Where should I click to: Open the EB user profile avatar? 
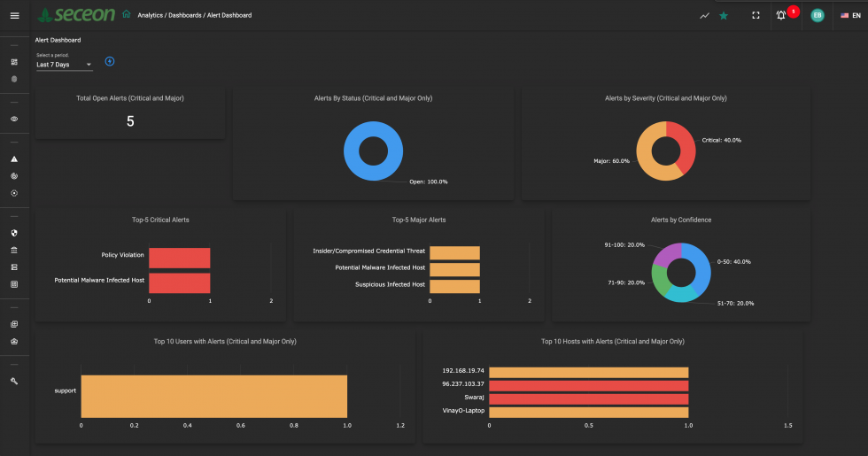coord(817,15)
